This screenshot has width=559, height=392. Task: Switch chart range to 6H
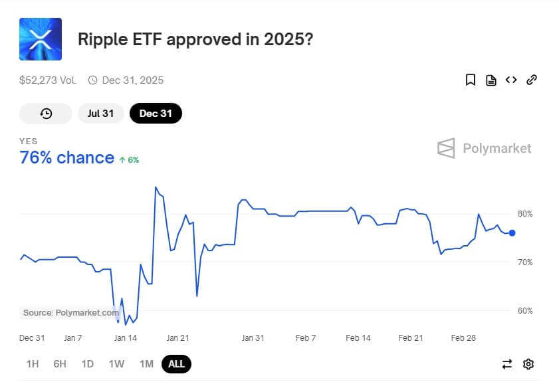click(60, 363)
